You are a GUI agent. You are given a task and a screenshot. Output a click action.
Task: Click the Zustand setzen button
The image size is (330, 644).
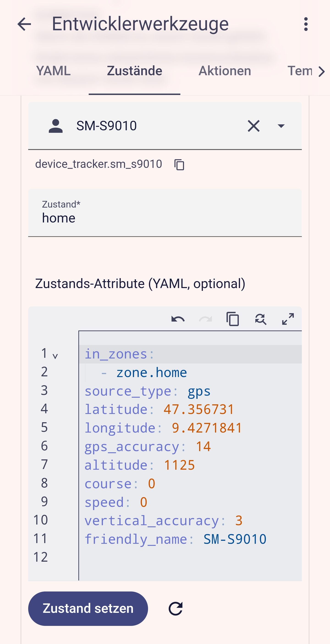(88, 608)
